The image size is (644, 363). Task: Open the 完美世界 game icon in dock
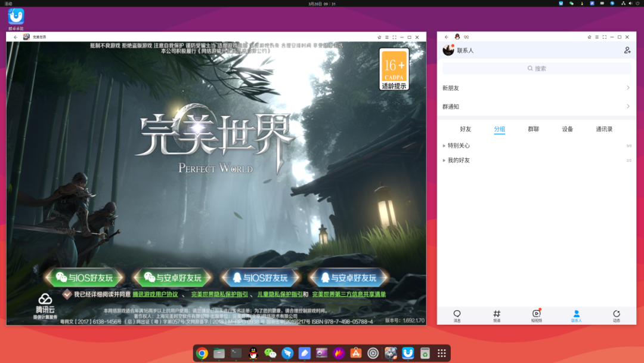pyautogui.click(x=391, y=353)
